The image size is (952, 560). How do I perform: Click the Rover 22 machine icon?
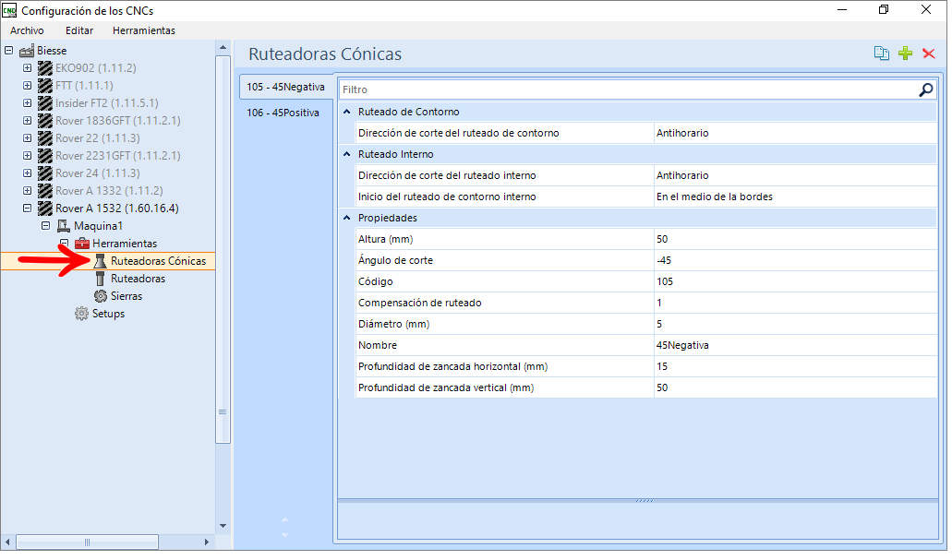[45, 139]
